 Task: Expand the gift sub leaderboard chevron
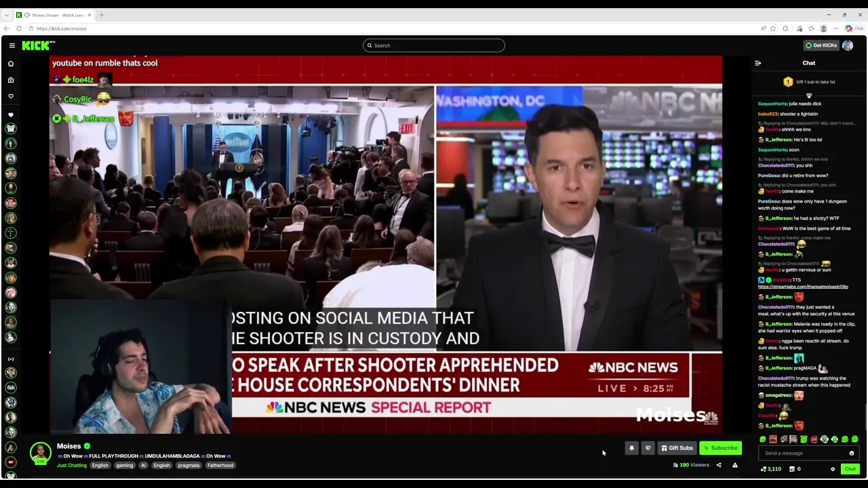[x=809, y=96]
